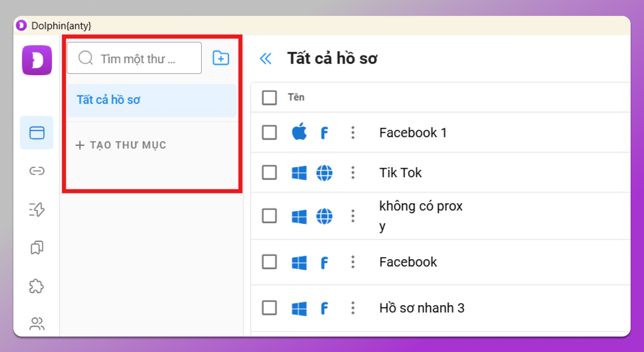Open the automation lightning icon in sidebar
This screenshot has height=352, width=644.
click(x=37, y=209)
